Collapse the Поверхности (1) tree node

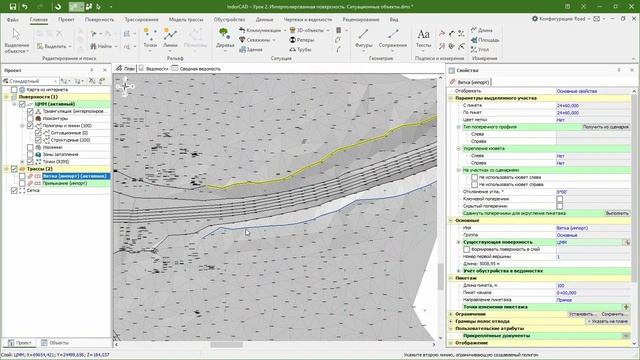point(6,97)
